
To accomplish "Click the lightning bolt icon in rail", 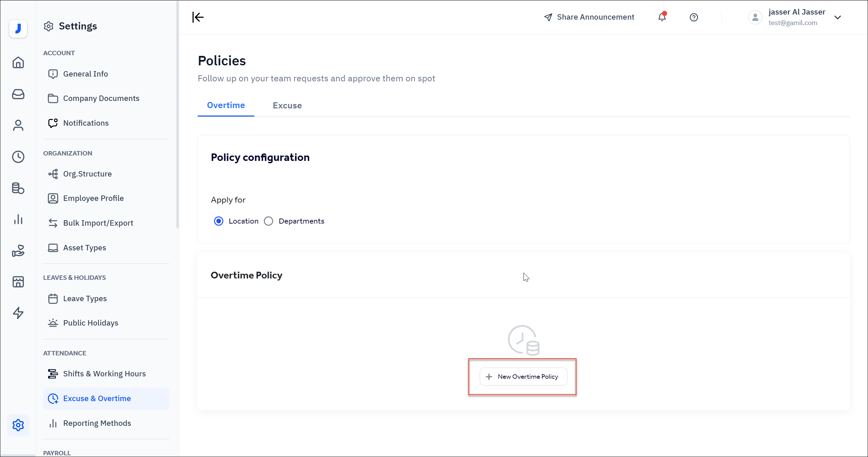I will pyautogui.click(x=18, y=313).
